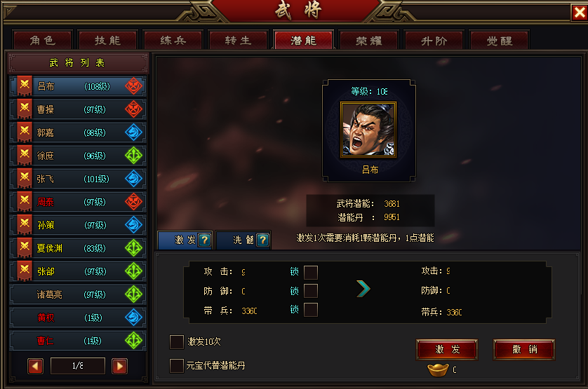This screenshot has height=389, width=588.
Task: Click the help icon beside 激发 tab
Action: click(x=204, y=240)
